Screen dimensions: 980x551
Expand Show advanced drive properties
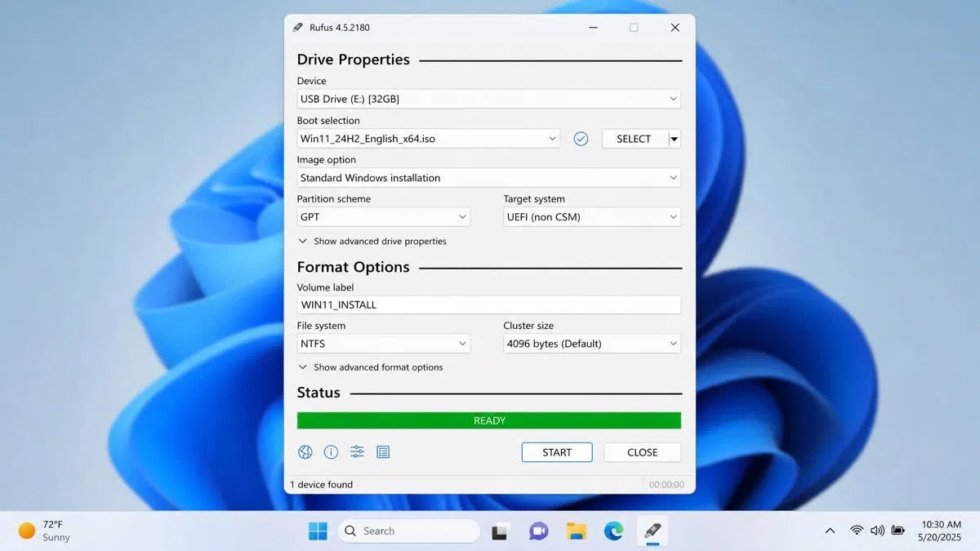coord(372,242)
